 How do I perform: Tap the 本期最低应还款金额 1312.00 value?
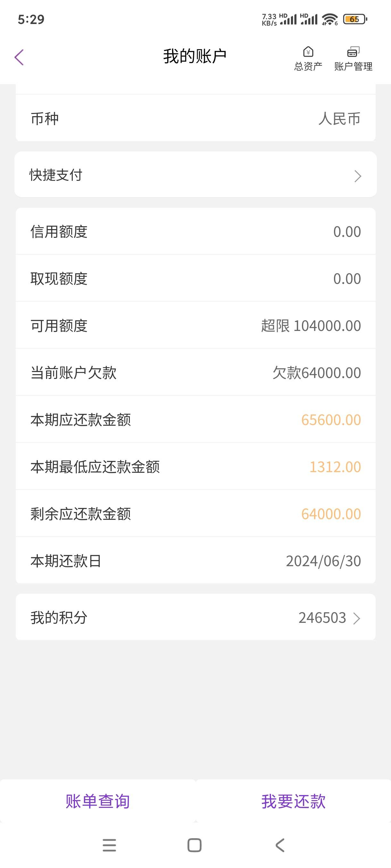(x=335, y=467)
